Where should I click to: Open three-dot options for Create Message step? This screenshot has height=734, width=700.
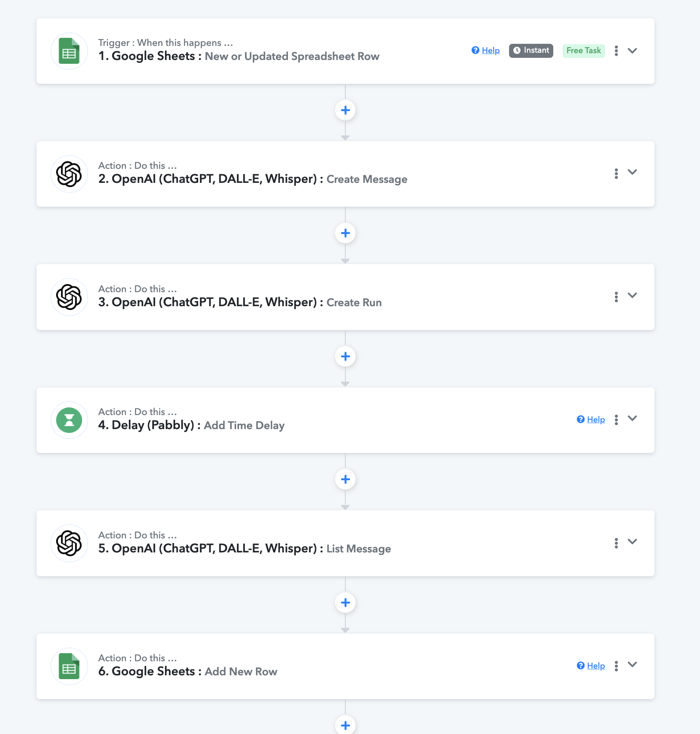click(616, 174)
